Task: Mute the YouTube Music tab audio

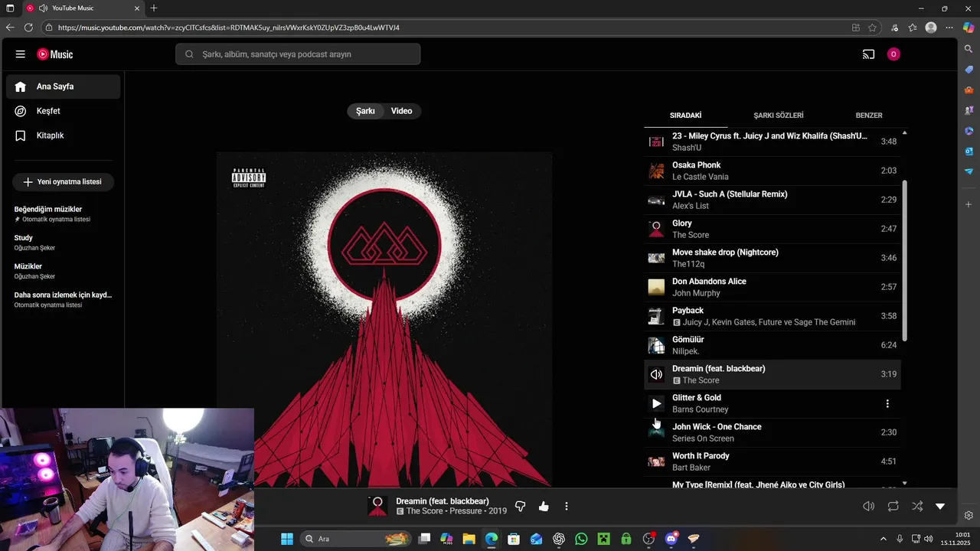Action: [43, 8]
